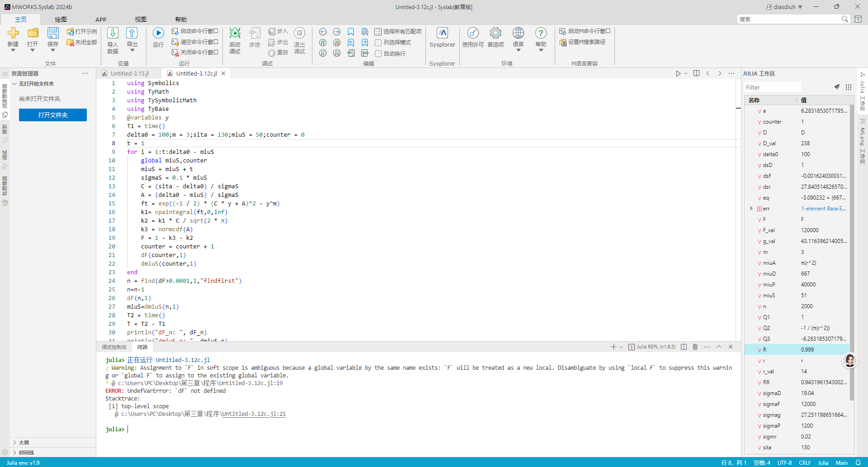
Task: Click Julia env: v1.9 in status bar
Action: [x=23, y=462]
